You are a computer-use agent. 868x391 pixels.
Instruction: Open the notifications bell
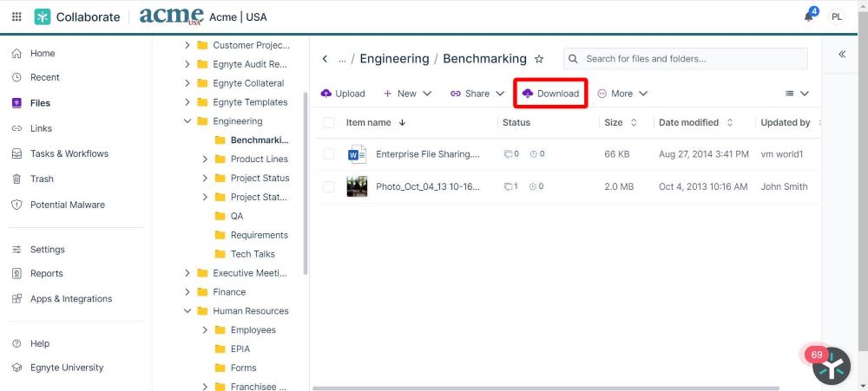(x=809, y=16)
